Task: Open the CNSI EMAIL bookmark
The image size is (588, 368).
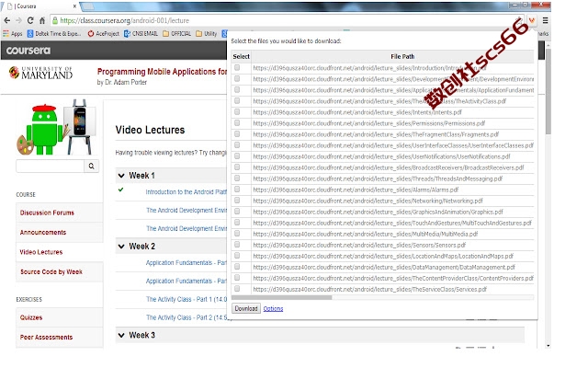Action: [141, 34]
